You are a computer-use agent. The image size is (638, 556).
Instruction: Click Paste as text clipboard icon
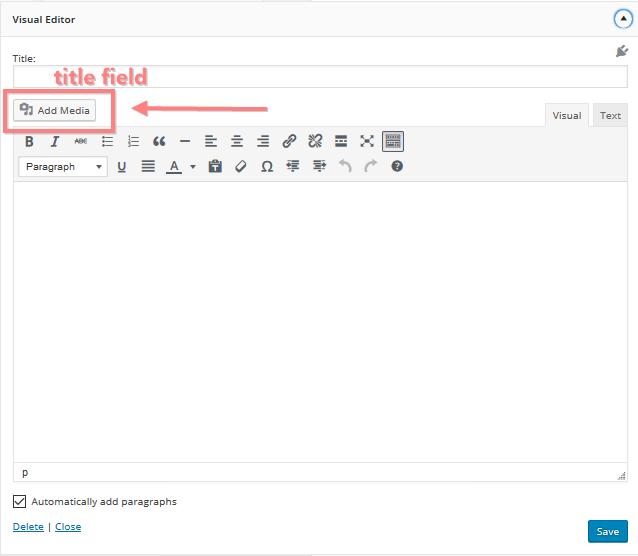pos(215,167)
